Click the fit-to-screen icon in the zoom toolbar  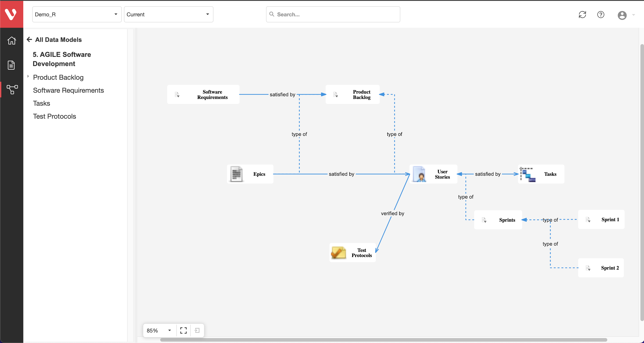[183, 330]
